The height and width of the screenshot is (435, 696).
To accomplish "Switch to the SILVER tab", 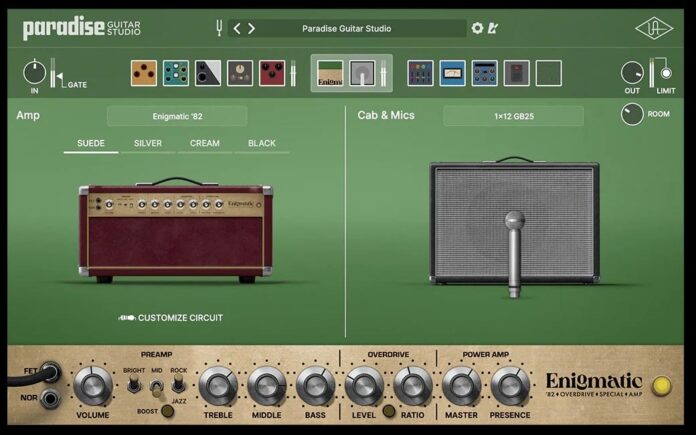I will (148, 143).
